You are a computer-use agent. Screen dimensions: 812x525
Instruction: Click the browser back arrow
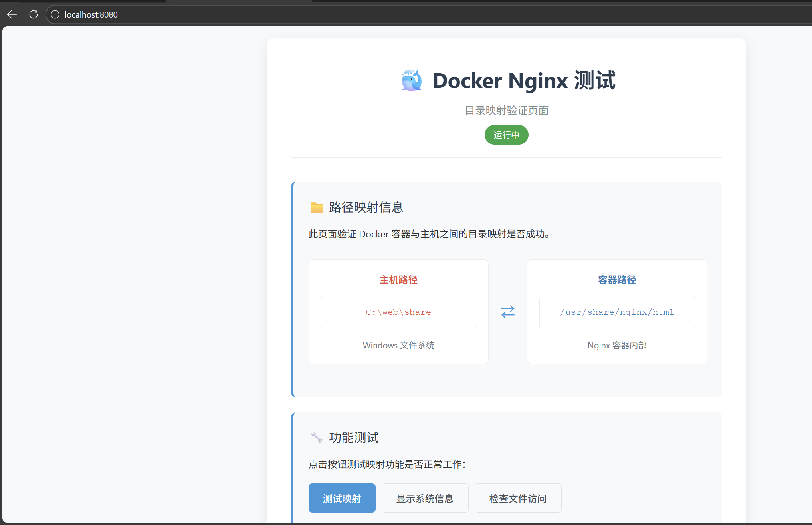[12, 15]
